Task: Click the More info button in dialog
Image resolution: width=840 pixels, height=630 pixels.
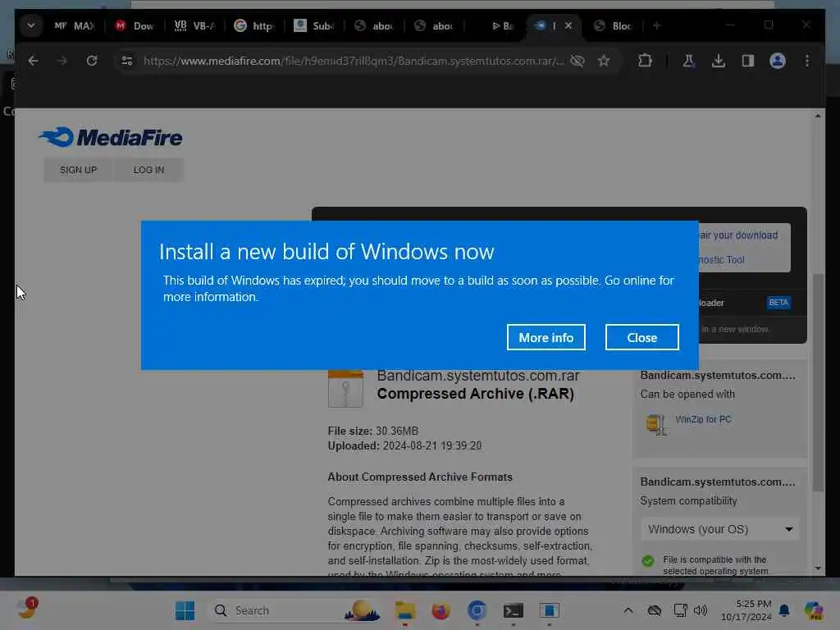Action: 546,337
